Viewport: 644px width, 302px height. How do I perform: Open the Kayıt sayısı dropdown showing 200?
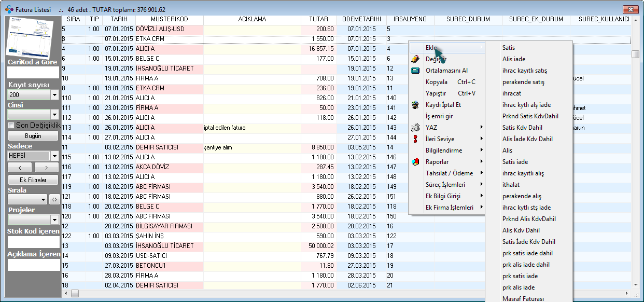click(54, 95)
